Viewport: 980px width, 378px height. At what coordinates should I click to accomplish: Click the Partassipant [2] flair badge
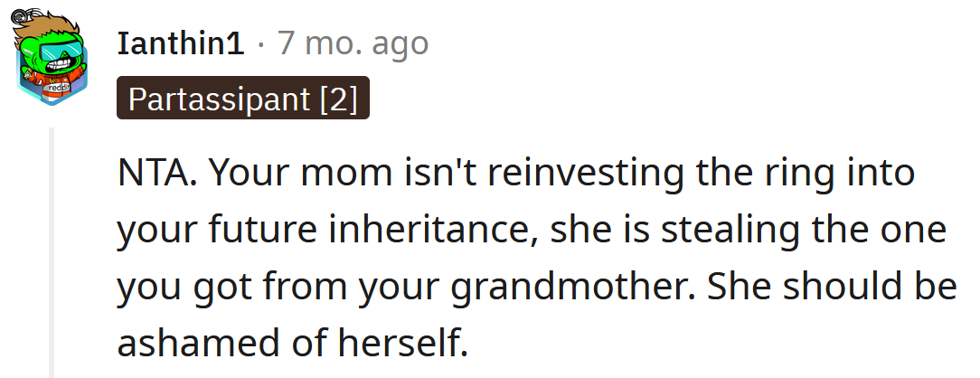[242, 99]
